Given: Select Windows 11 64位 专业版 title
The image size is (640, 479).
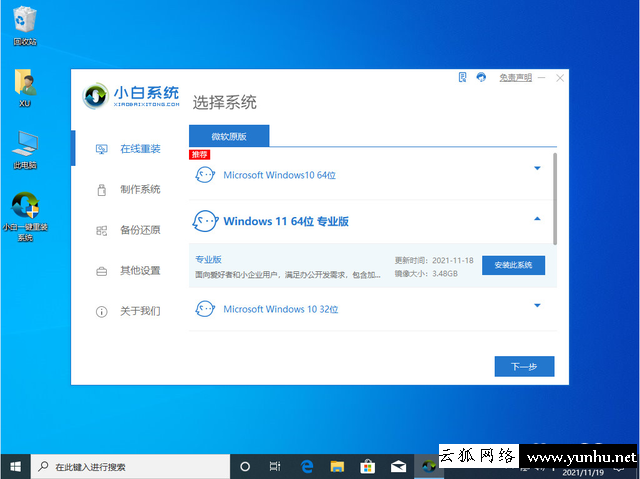Looking at the screenshot, I should [x=286, y=222].
